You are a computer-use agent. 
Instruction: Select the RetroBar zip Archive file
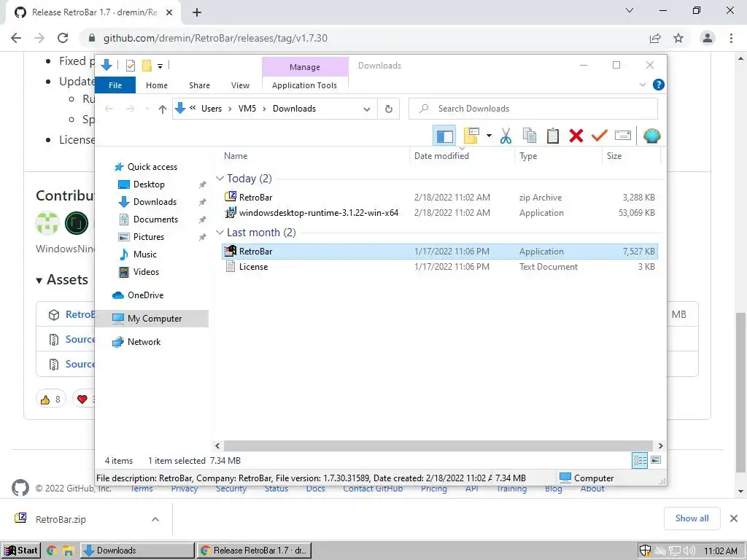pos(439,197)
